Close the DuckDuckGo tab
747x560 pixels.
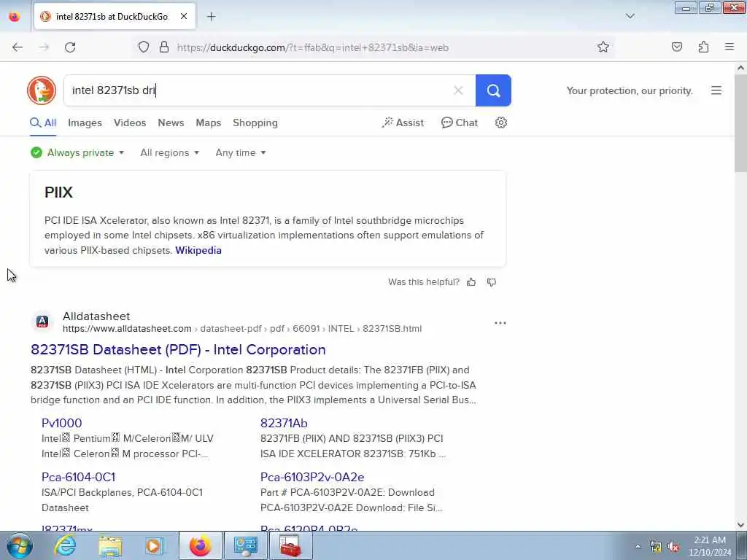(x=184, y=17)
